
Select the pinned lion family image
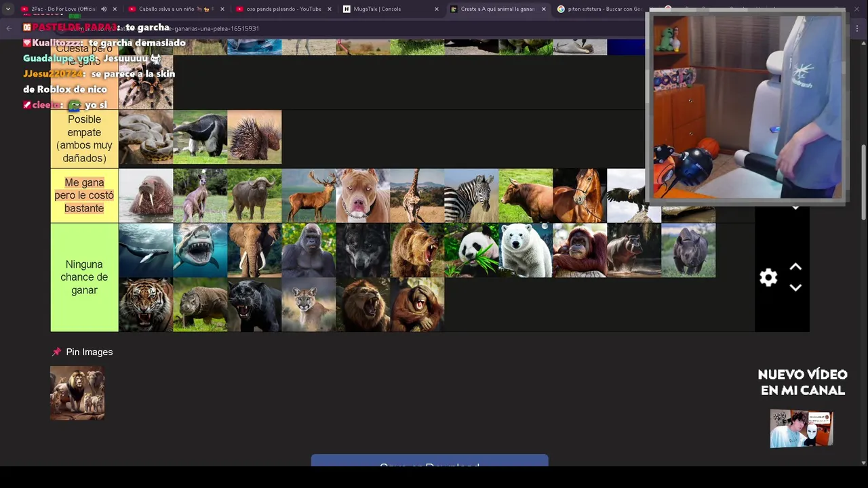coord(77,393)
